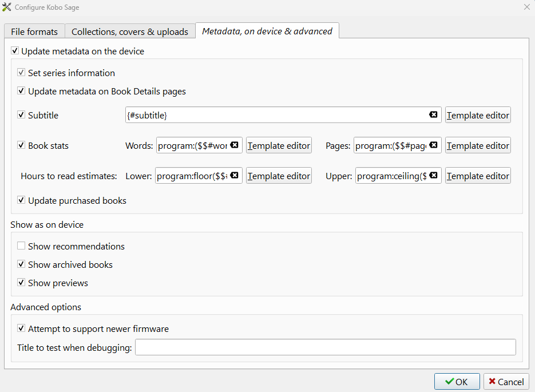
Task: Uncheck Show archived books
Action: click(21, 265)
